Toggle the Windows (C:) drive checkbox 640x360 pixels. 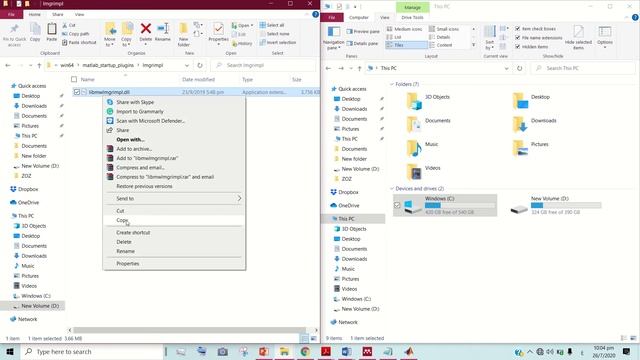(x=397, y=205)
